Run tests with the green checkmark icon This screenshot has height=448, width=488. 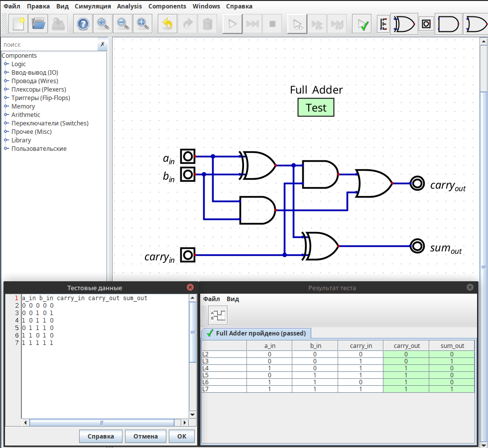pyautogui.click(x=362, y=24)
